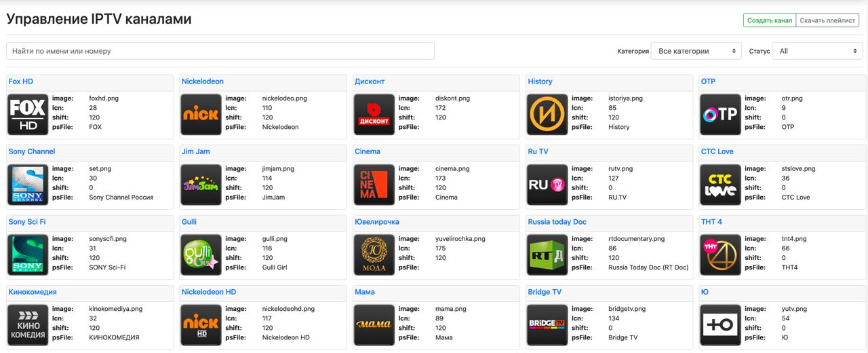Click the psFile value КИНОКОМЕДИЯ
This screenshot has height=353, width=868.
coord(114,337)
